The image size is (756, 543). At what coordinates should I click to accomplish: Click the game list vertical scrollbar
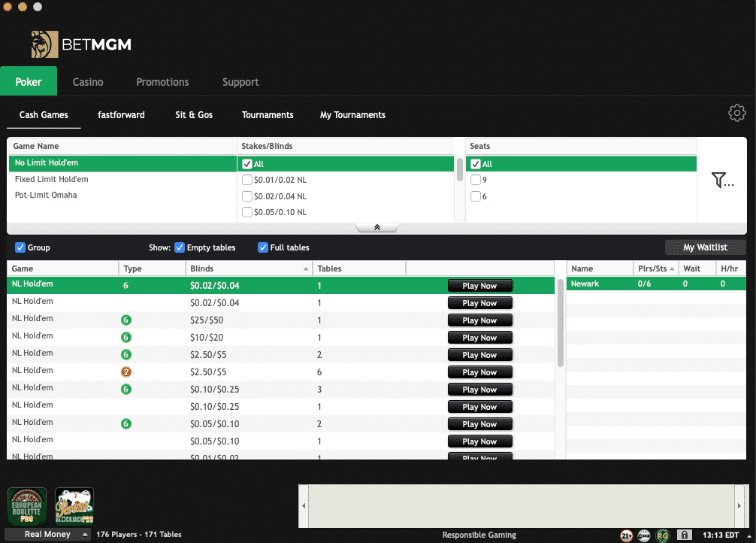pyautogui.click(x=561, y=323)
